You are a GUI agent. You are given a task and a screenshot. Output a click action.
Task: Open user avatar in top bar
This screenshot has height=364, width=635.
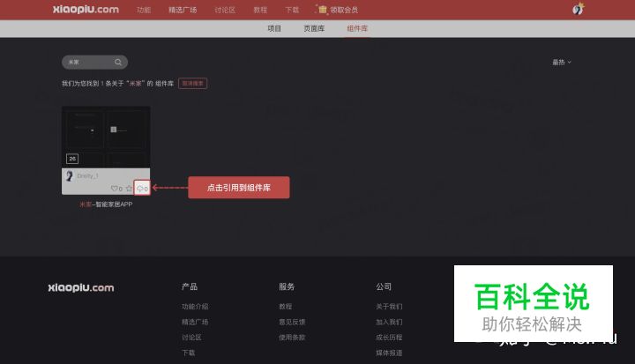pyautogui.click(x=579, y=9)
